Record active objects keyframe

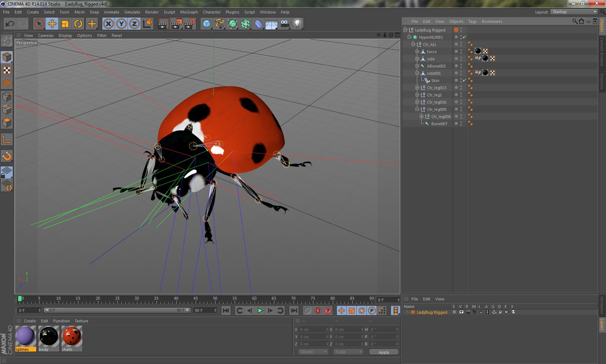pyautogui.click(x=308, y=311)
